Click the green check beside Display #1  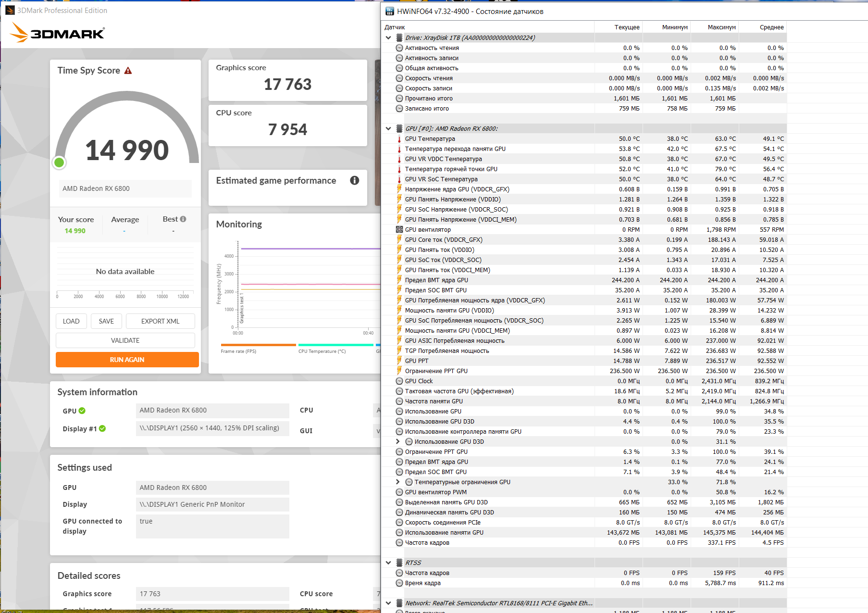(x=102, y=428)
